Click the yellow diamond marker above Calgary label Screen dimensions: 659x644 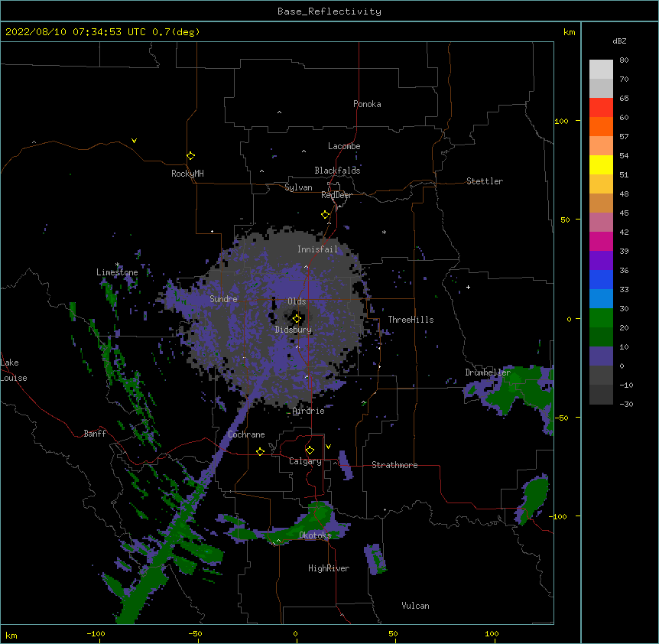[310, 450]
